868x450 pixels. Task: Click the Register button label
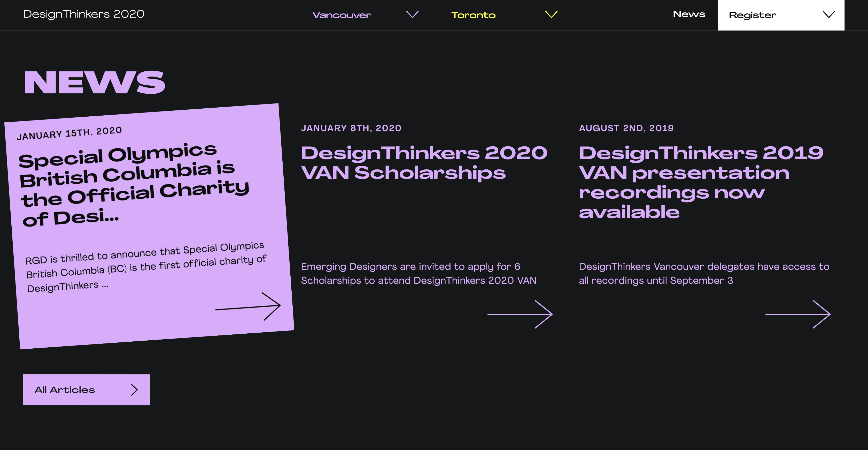[753, 15]
